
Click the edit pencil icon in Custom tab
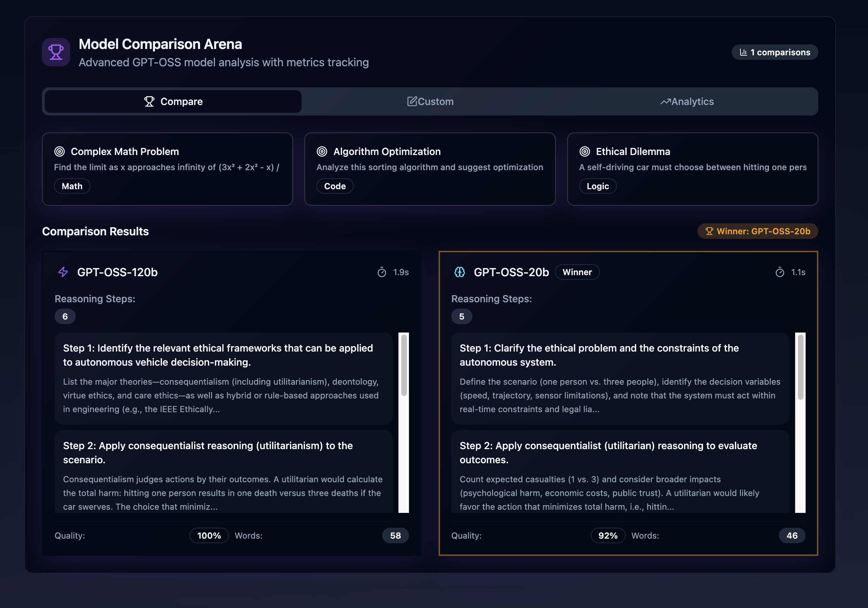[412, 101]
